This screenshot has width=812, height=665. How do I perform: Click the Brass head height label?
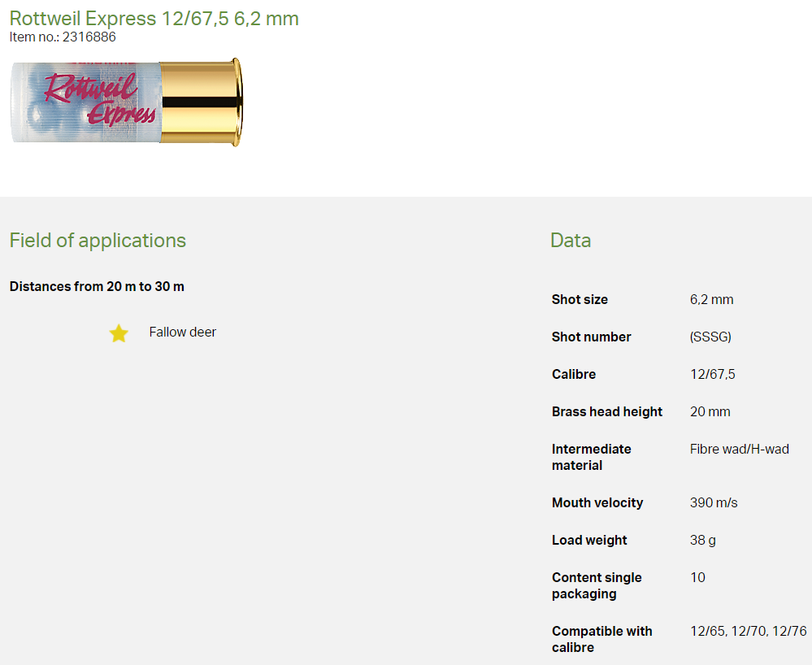(607, 411)
